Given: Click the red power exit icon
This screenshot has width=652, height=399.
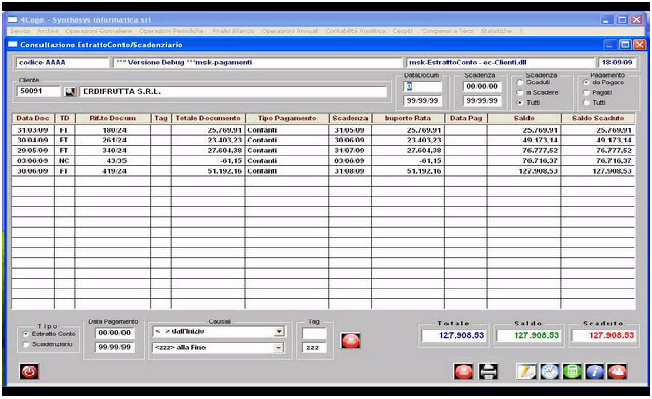Looking at the screenshot, I should point(29,371).
